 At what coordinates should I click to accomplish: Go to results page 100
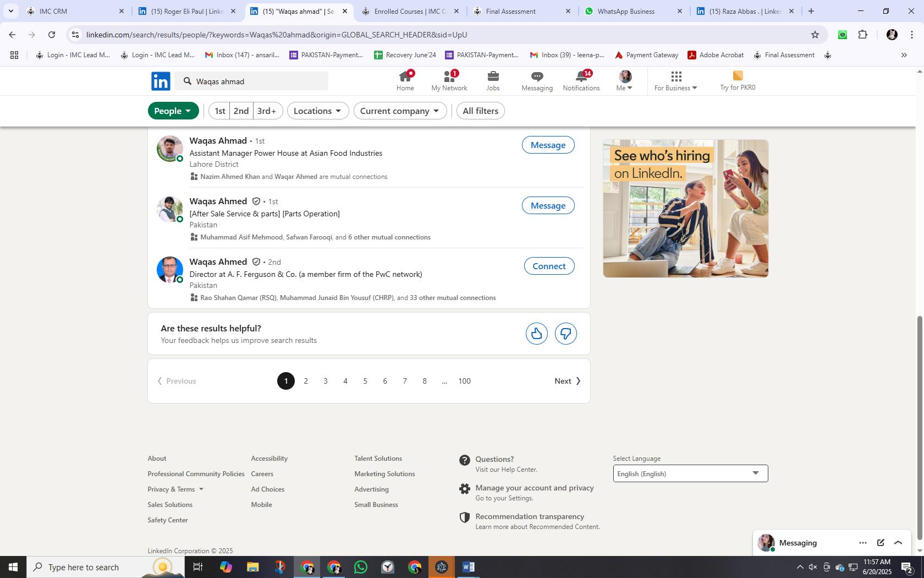point(464,381)
